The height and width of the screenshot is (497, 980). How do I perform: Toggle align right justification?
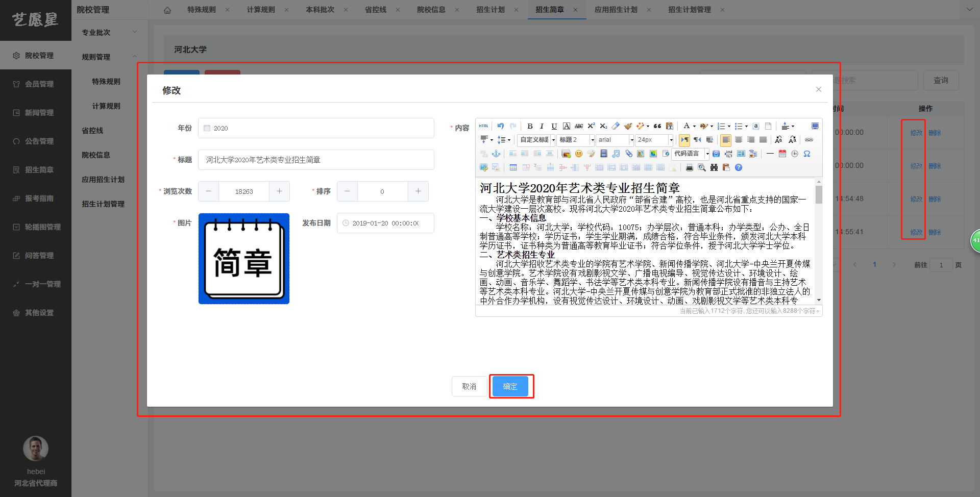(x=751, y=140)
